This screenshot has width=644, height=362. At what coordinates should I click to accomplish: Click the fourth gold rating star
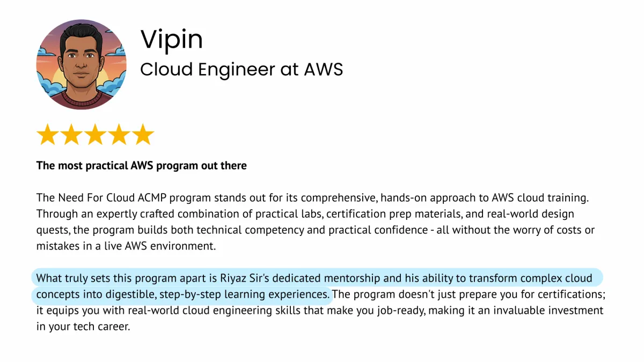(119, 135)
